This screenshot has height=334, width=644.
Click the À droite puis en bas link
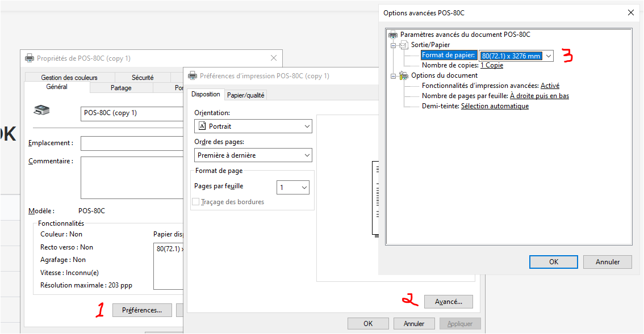coord(540,96)
